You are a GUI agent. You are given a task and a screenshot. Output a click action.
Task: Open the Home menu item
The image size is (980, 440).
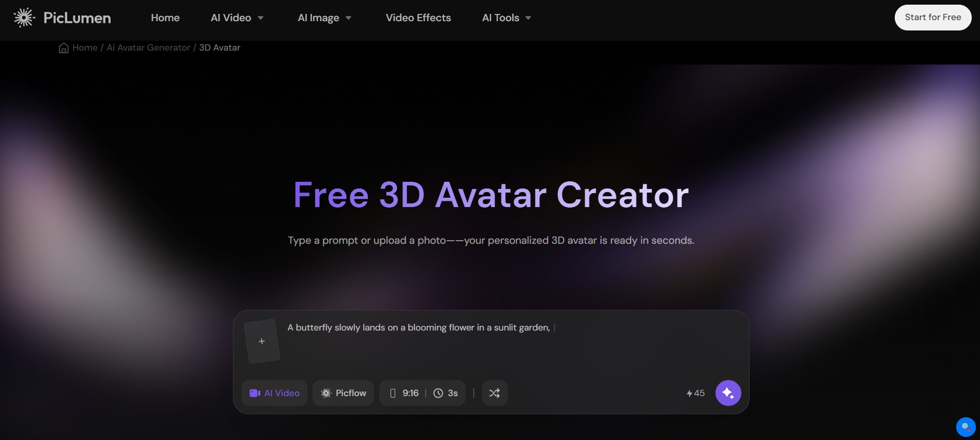point(165,18)
